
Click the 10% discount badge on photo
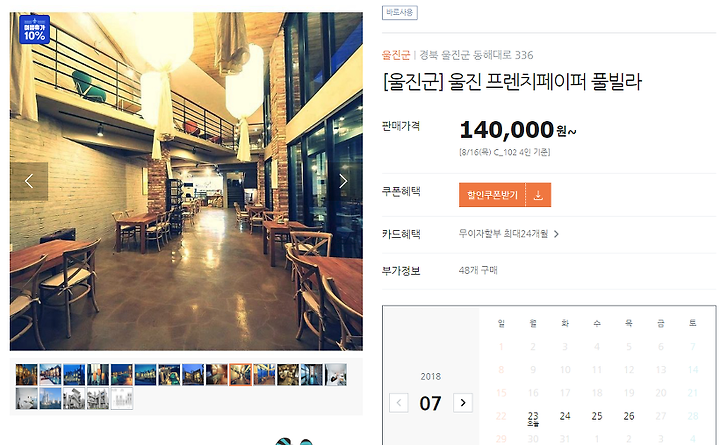(34, 29)
